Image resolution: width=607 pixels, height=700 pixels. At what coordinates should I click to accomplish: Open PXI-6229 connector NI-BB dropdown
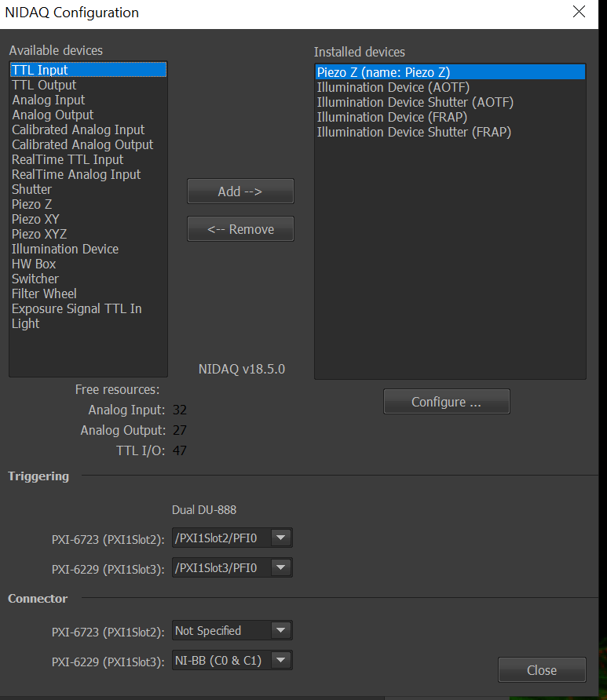pos(280,661)
